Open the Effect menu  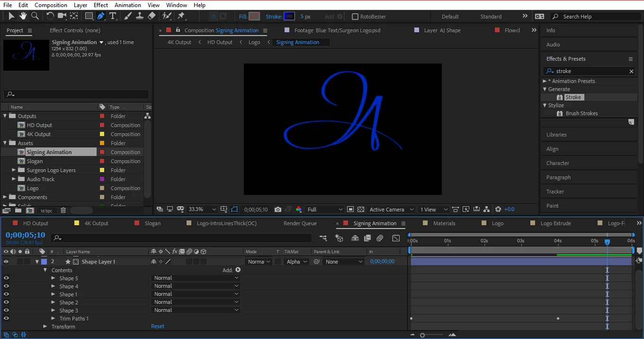(101, 5)
